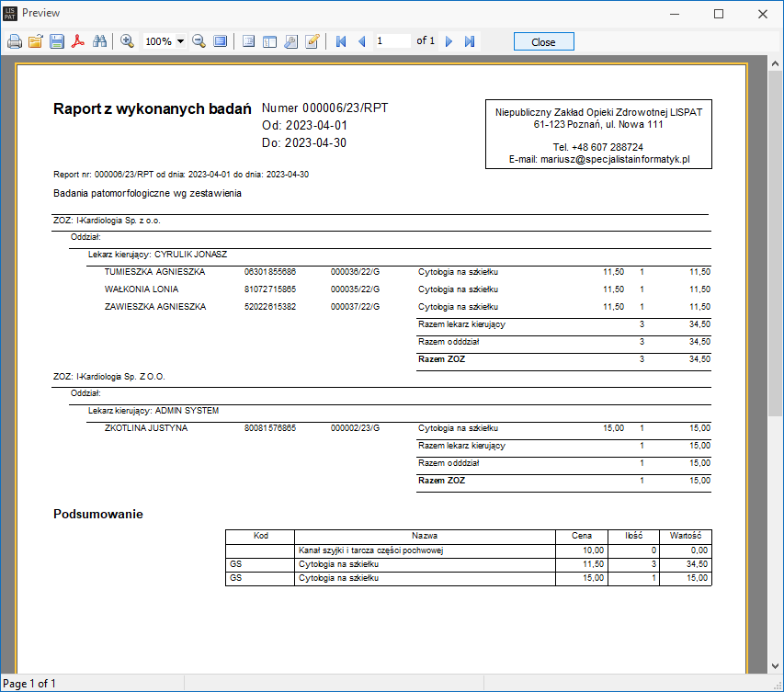784x692 pixels.
Task: Toggle the report outline panel
Action: click(248, 41)
